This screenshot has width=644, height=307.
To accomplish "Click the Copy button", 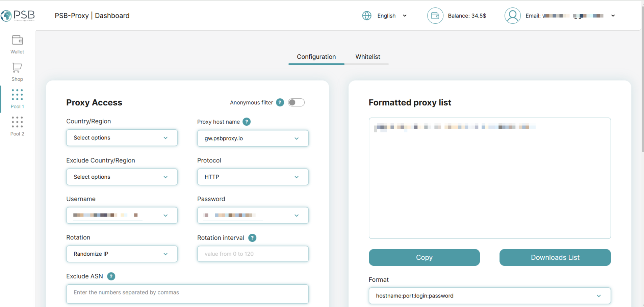I will tap(424, 257).
